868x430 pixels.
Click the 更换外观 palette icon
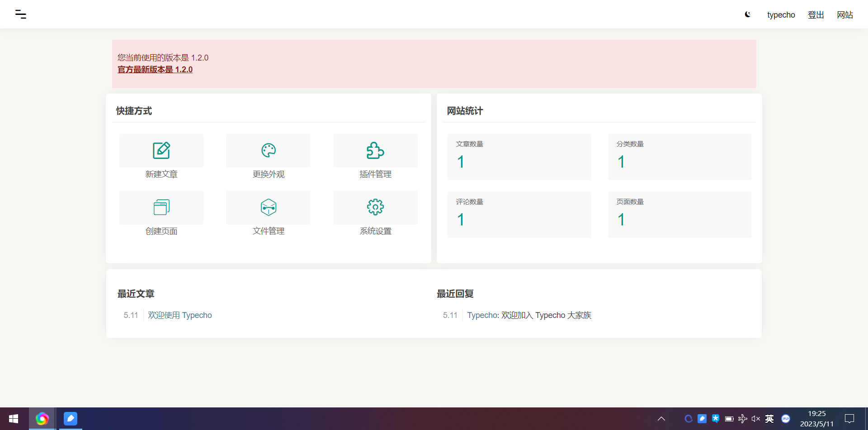[269, 150]
